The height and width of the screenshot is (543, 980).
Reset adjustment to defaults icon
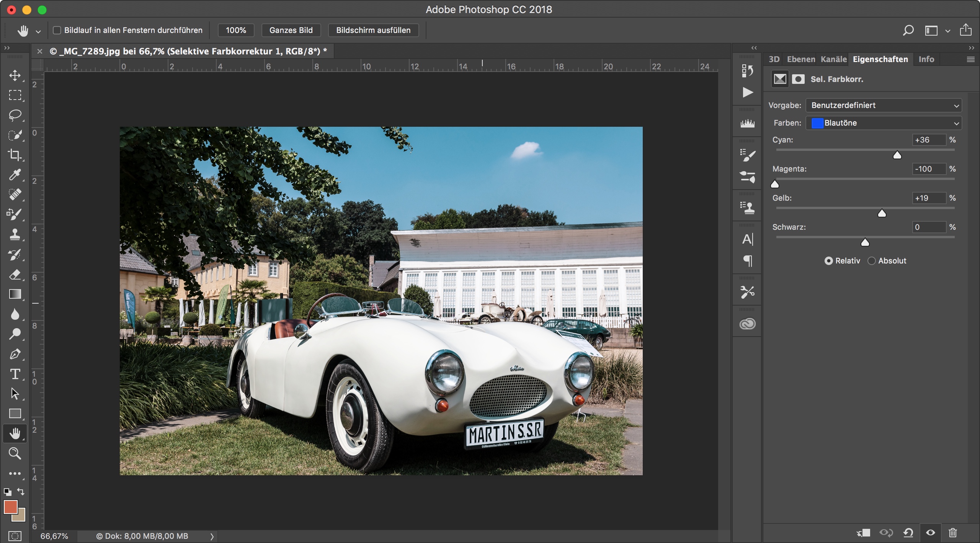(x=908, y=533)
